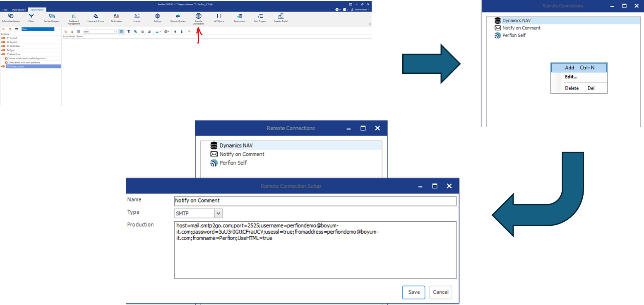This screenshot has width=644, height=305.
Task: Open the Supplier Portal
Action: coord(281,17)
